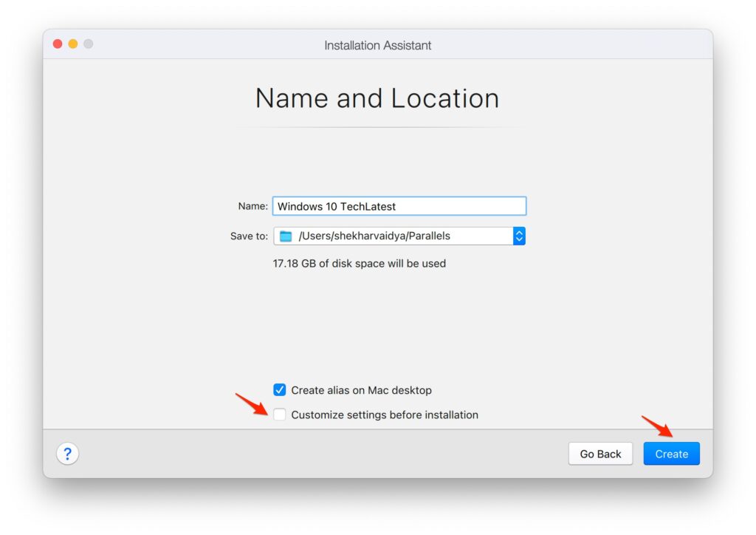Uncheck Create alias on Mac desktop

click(x=280, y=389)
